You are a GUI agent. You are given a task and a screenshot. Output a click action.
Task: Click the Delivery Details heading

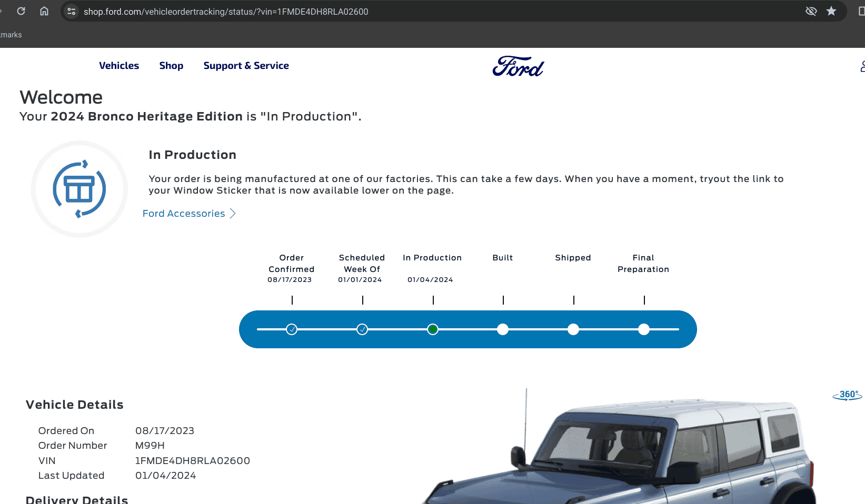coord(77,499)
